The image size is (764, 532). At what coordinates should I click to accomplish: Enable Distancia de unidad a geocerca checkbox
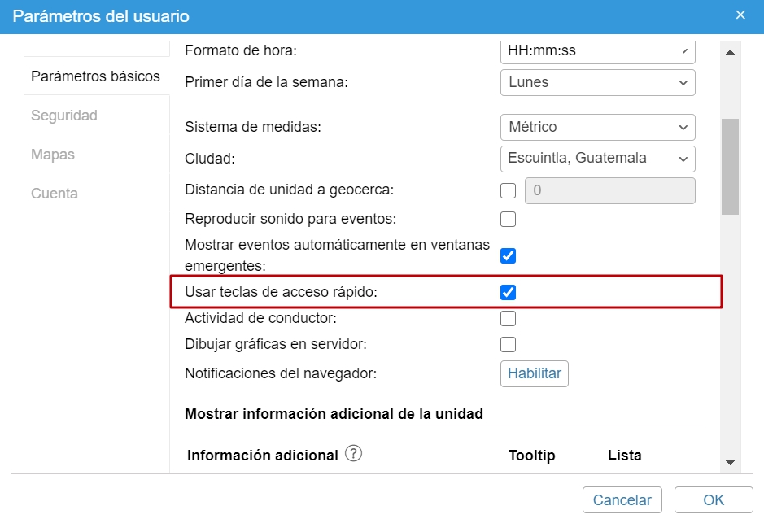click(509, 191)
